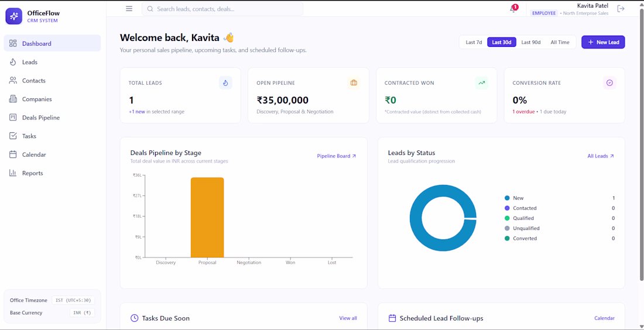Click the INR (₹) base currency badge
The width and height of the screenshot is (644, 330).
(82, 313)
